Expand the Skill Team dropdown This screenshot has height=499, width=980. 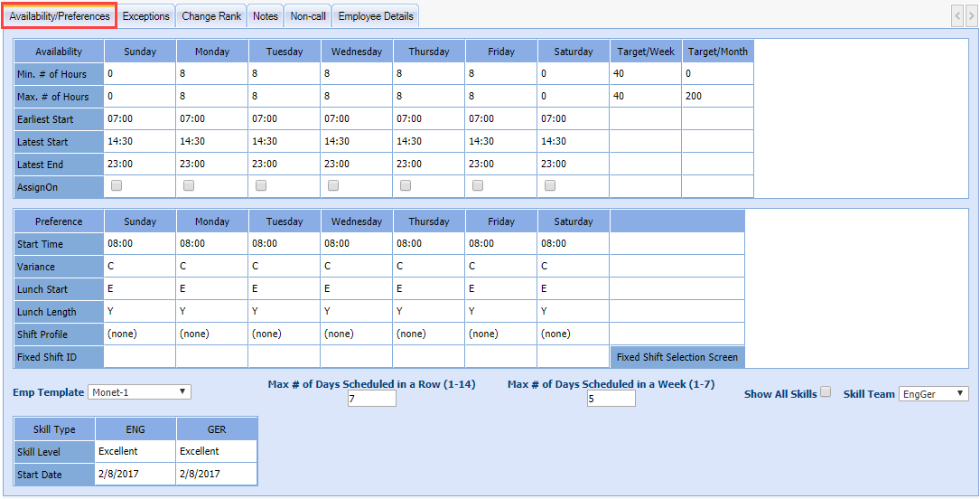[933, 393]
